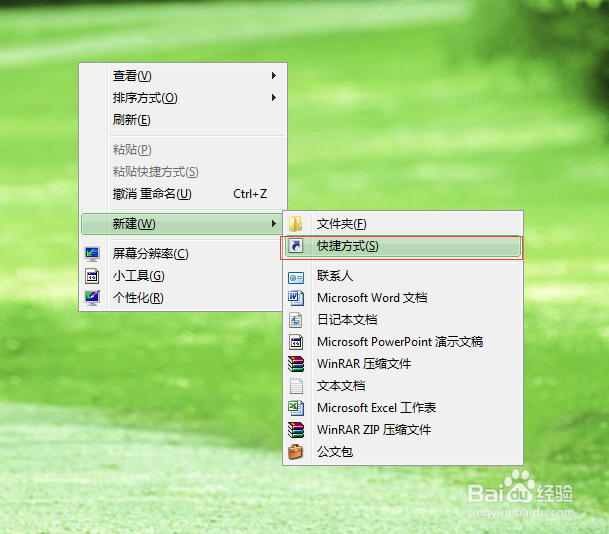Create new 日记本文档

[x=403, y=320]
